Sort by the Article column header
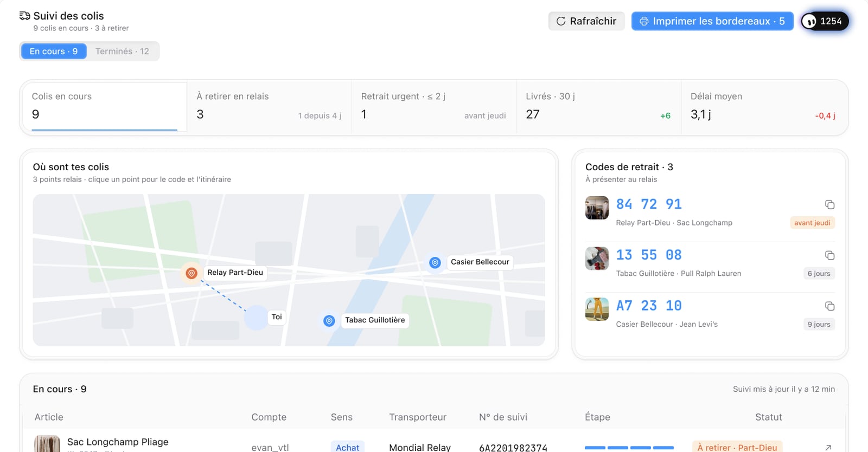 [49, 417]
